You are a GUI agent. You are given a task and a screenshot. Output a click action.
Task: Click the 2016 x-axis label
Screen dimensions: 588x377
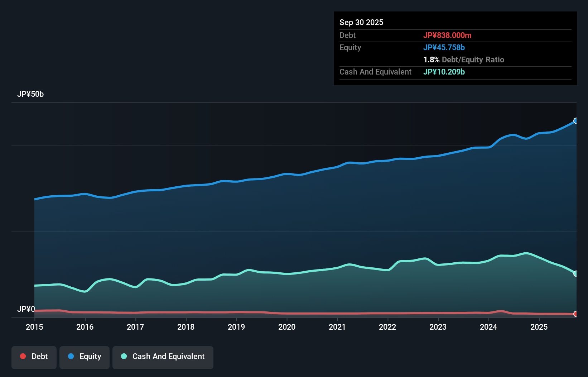85,327
